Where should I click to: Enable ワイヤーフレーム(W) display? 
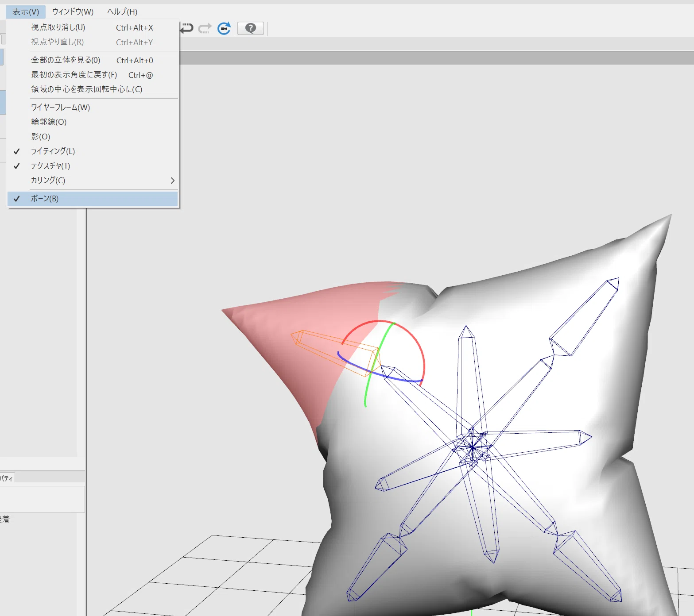(93, 108)
